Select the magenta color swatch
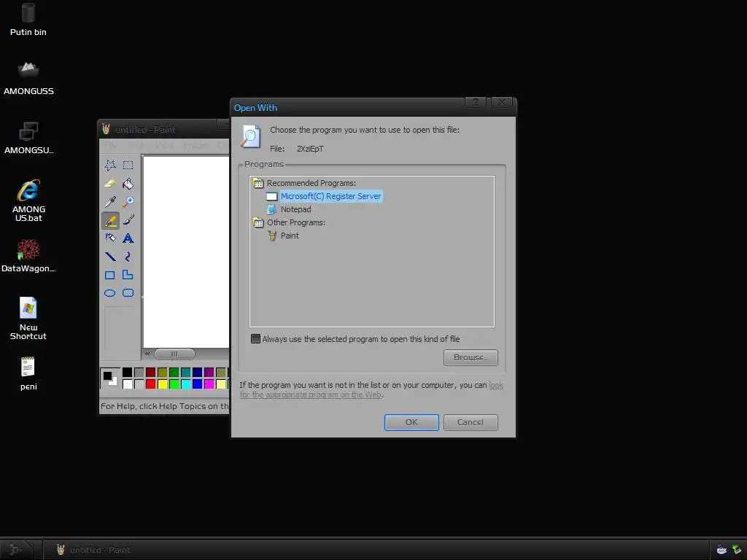The image size is (747, 560). click(x=209, y=384)
